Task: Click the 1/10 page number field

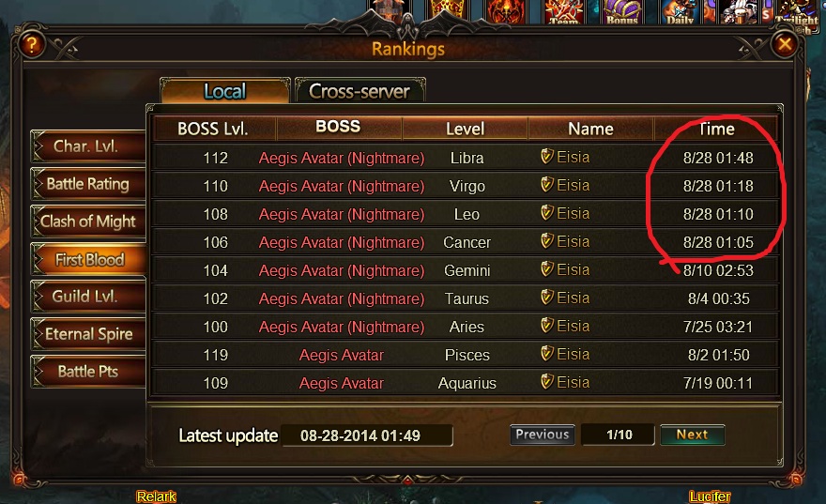Action: (x=619, y=435)
